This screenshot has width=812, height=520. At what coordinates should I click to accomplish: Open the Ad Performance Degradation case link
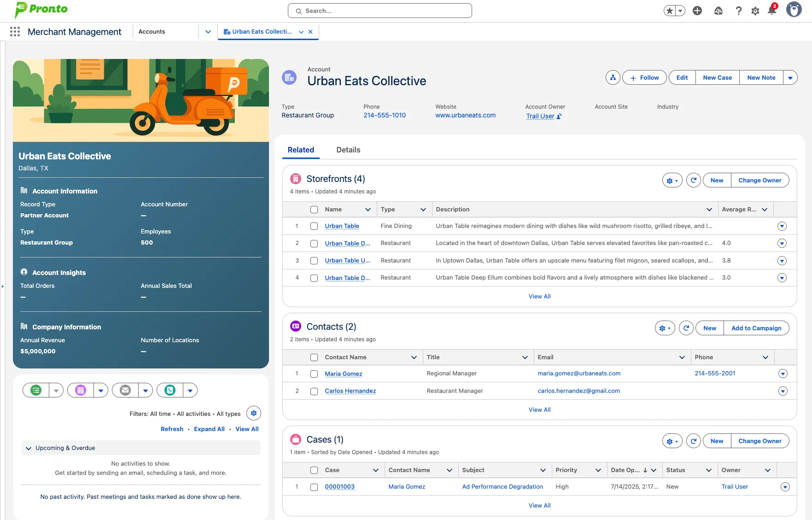click(x=502, y=487)
